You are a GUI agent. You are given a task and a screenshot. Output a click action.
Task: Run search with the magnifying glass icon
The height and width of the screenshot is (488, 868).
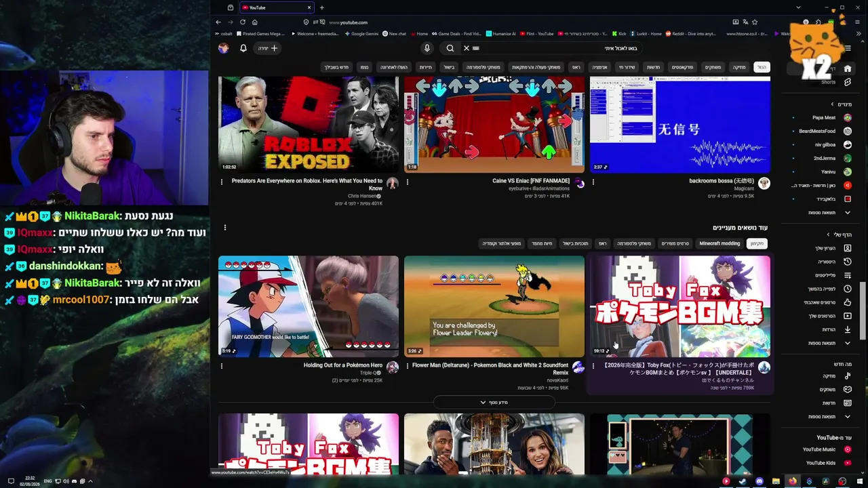pyautogui.click(x=450, y=48)
